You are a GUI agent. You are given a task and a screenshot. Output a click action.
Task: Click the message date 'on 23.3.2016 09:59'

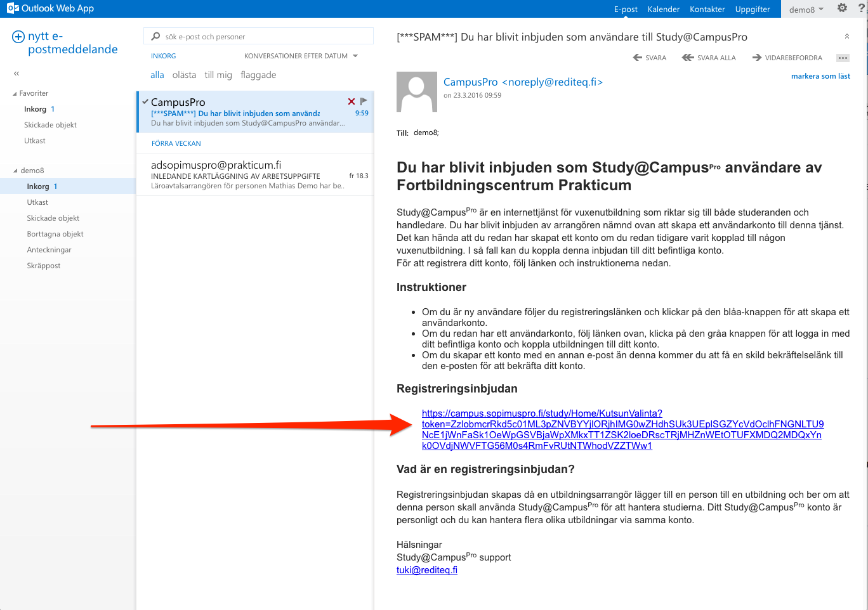(x=472, y=95)
